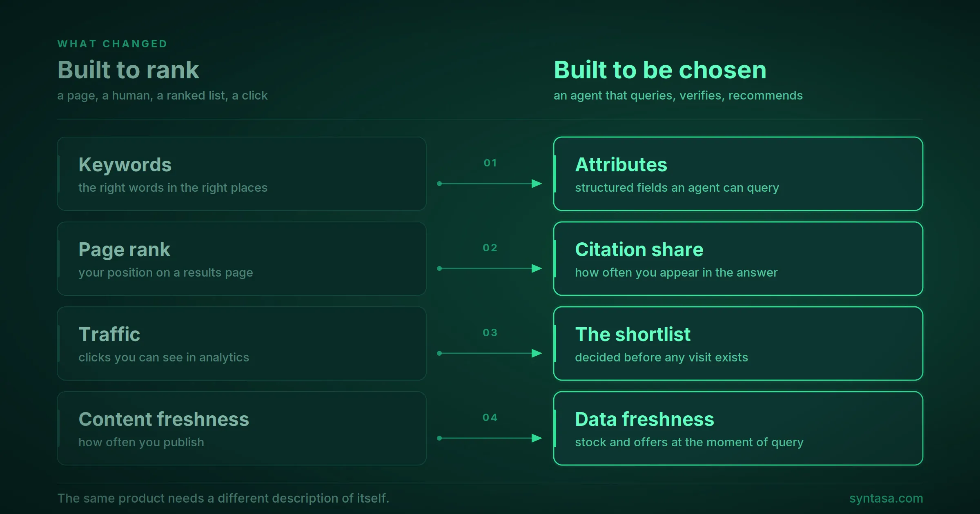Click the Built to rank heading

pos(128,70)
